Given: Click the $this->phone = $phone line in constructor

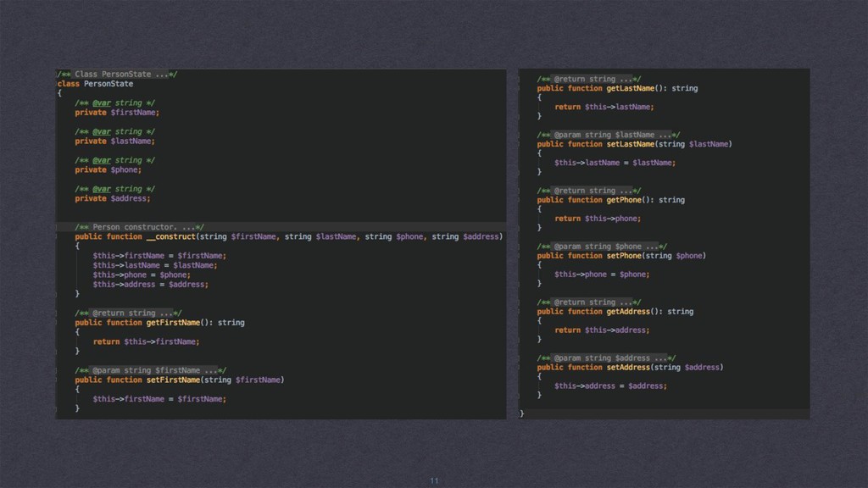Looking at the screenshot, I should 142,274.
